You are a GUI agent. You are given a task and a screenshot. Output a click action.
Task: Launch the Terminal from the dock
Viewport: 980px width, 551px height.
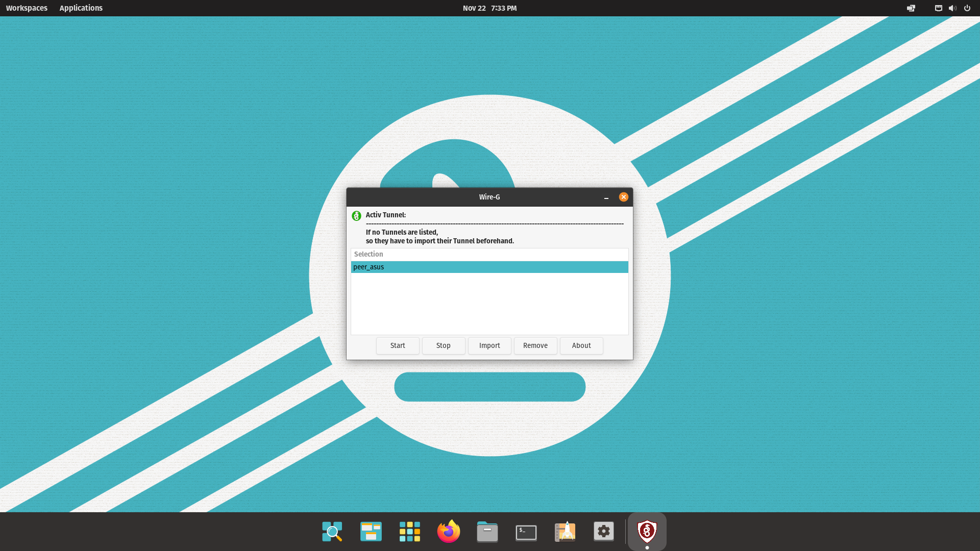[x=526, y=533]
